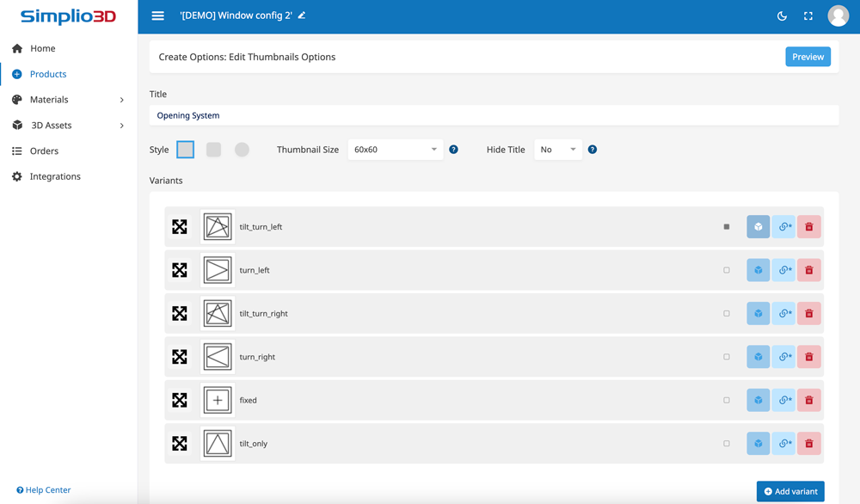Click the link icon for tilt_turn_right

click(x=783, y=314)
